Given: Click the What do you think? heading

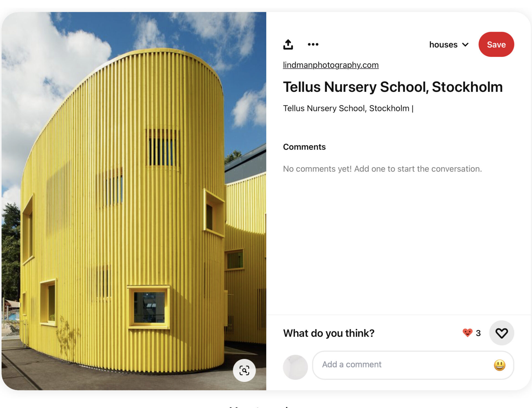Looking at the screenshot, I should pyautogui.click(x=329, y=333).
